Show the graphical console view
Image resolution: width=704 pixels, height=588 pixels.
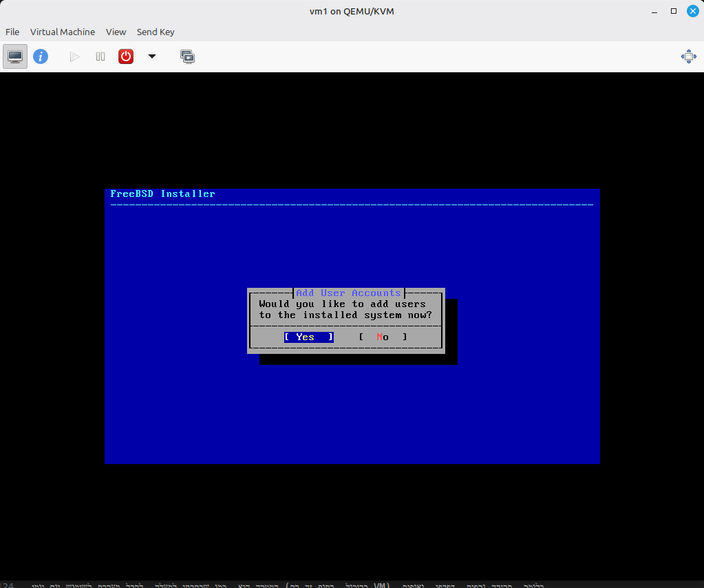pyautogui.click(x=15, y=56)
